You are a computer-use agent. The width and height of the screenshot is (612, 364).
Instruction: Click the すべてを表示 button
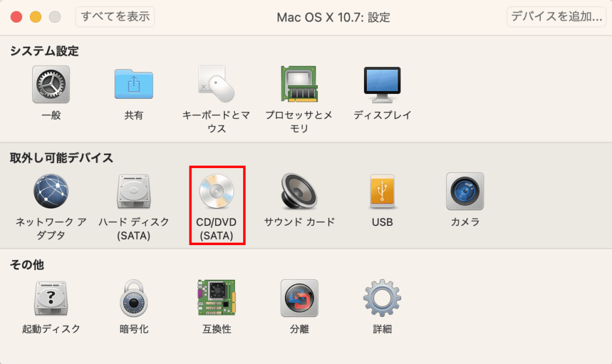coord(115,17)
